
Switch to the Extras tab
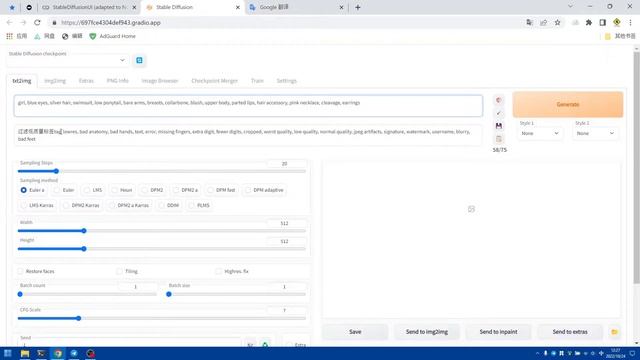click(86, 81)
